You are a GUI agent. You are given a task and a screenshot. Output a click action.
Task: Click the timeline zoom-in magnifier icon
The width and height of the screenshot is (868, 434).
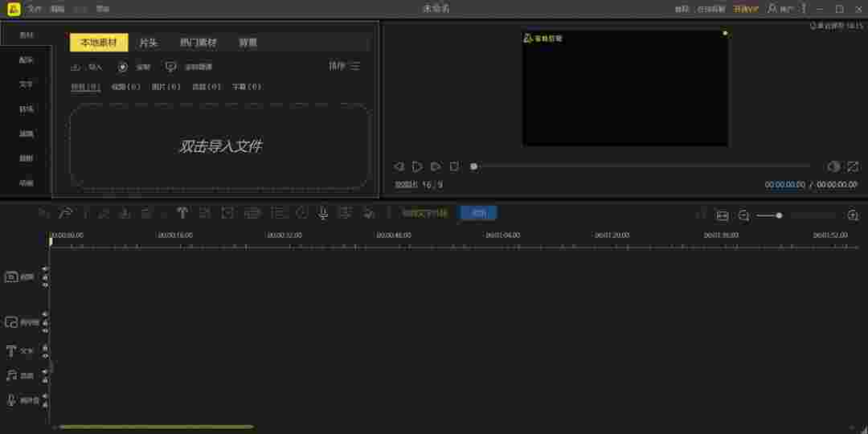click(x=854, y=215)
